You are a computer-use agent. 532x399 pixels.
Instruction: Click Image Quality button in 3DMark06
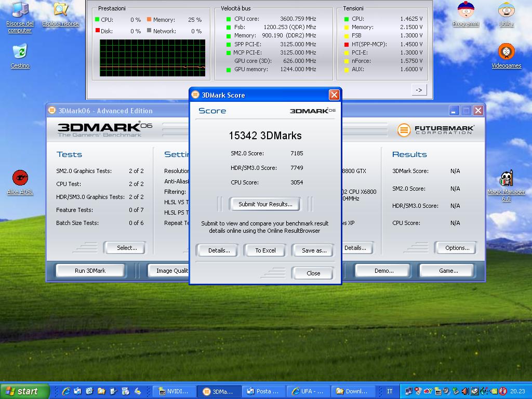[x=168, y=271]
